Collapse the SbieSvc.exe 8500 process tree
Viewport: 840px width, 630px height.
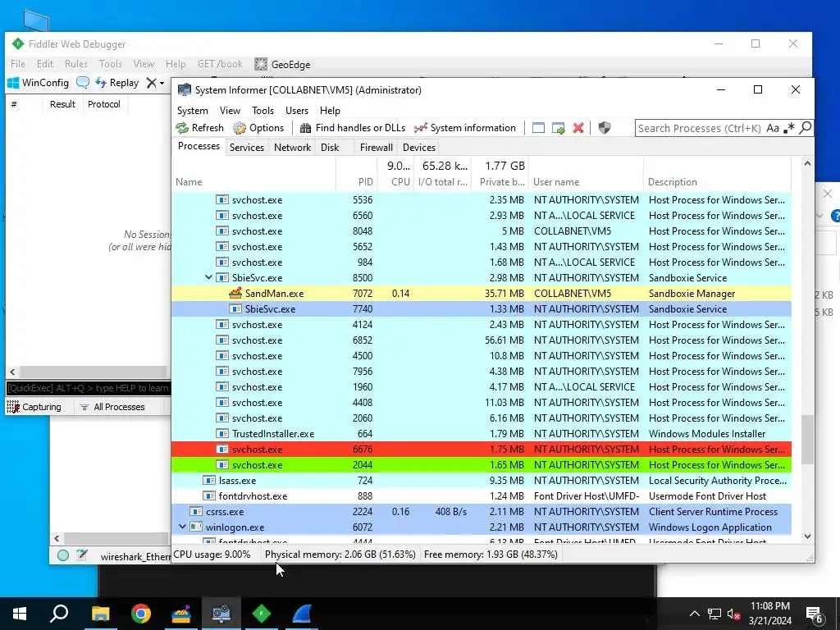point(208,277)
